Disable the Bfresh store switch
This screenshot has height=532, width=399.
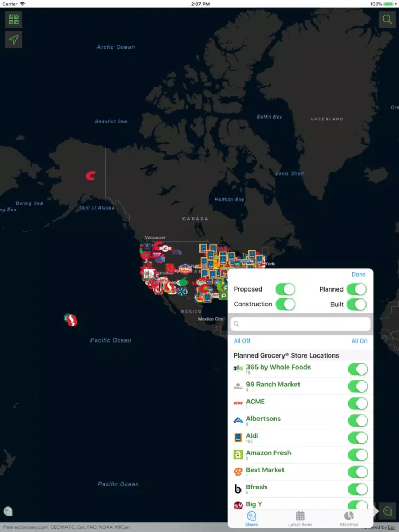[x=358, y=489]
